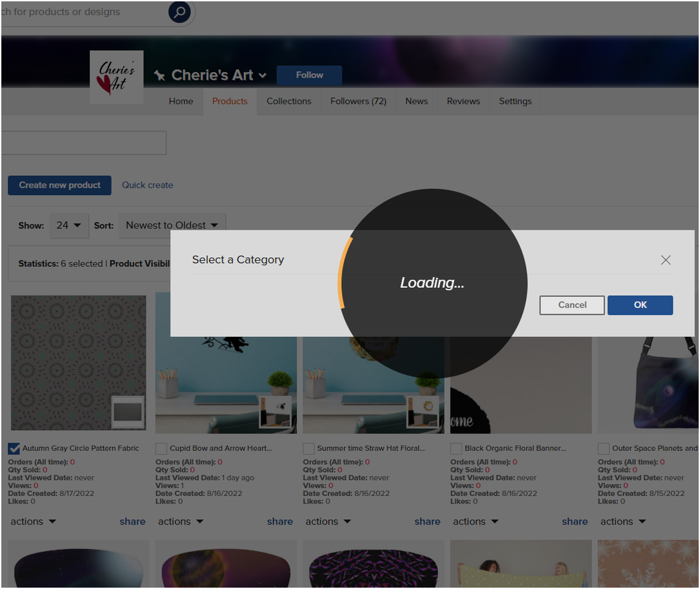The height and width of the screenshot is (589, 700).
Task: Click the Cherie's Art store logo
Action: pyautogui.click(x=116, y=77)
